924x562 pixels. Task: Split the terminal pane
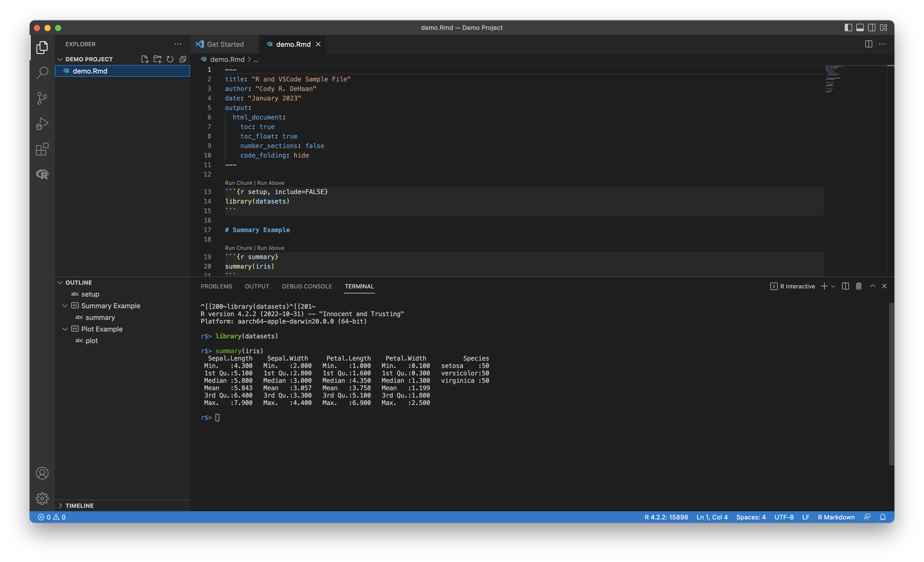click(845, 286)
